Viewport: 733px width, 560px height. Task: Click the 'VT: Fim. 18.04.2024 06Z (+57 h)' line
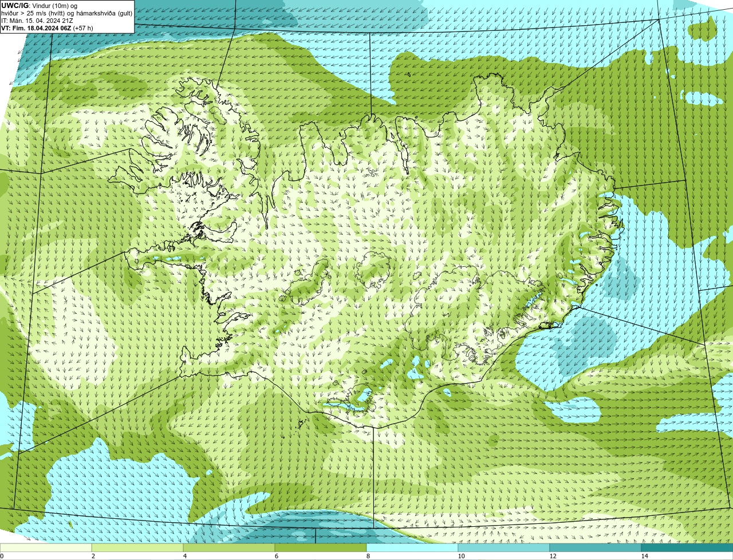47,27
